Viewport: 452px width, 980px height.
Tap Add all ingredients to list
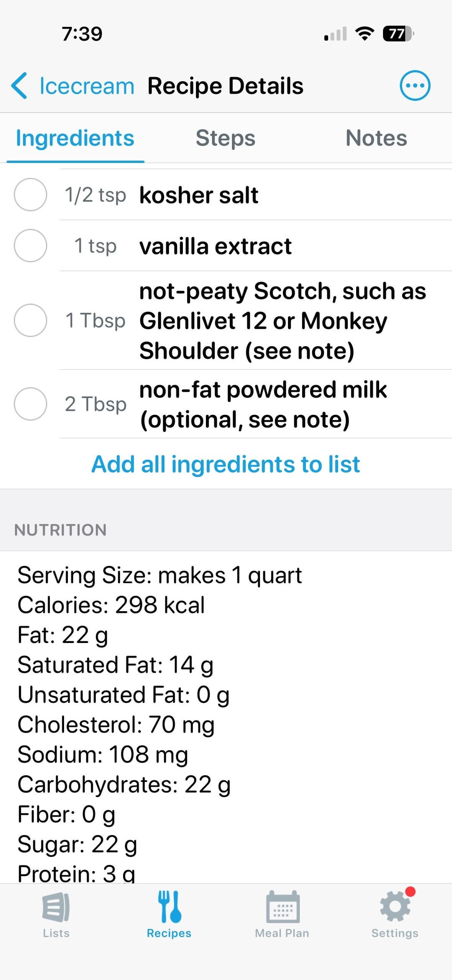(226, 464)
